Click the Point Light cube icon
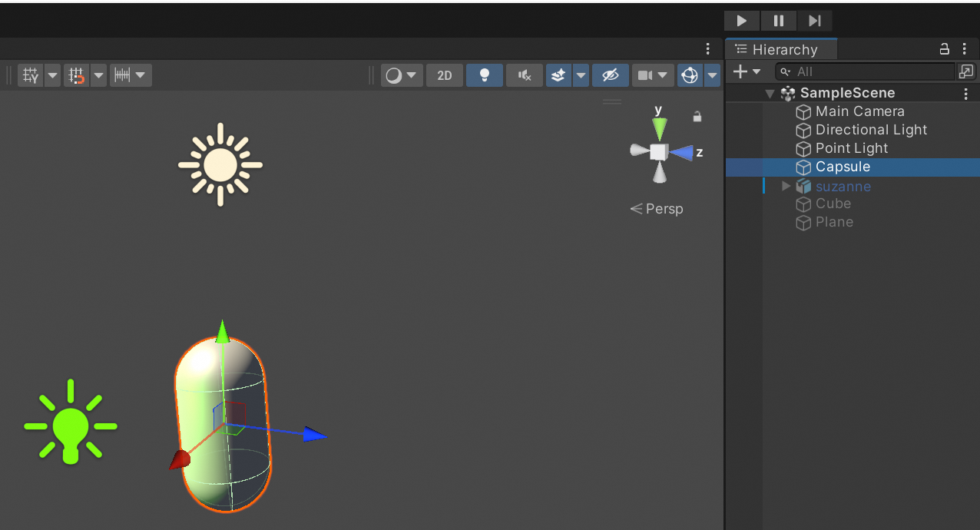The image size is (980, 530). [803, 149]
